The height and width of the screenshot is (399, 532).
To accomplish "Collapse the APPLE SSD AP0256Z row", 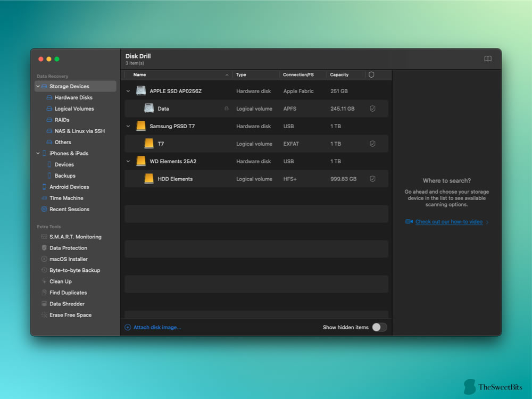I will click(x=128, y=91).
